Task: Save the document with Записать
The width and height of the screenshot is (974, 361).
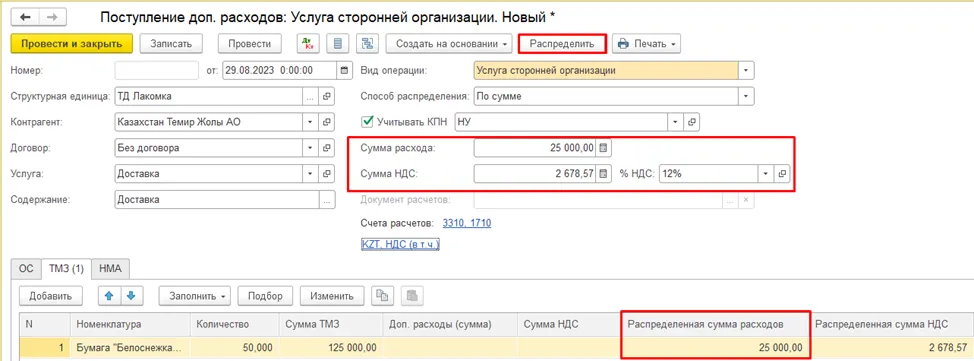Action: coord(170,43)
